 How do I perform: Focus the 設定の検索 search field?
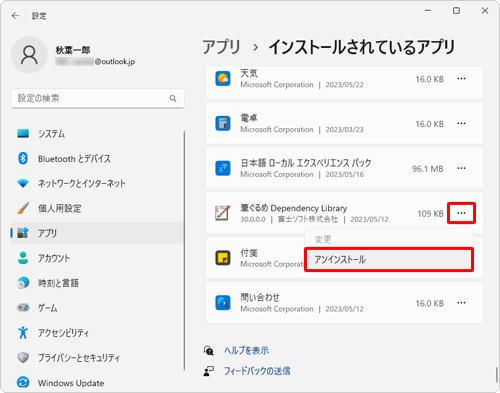(x=97, y=98)
